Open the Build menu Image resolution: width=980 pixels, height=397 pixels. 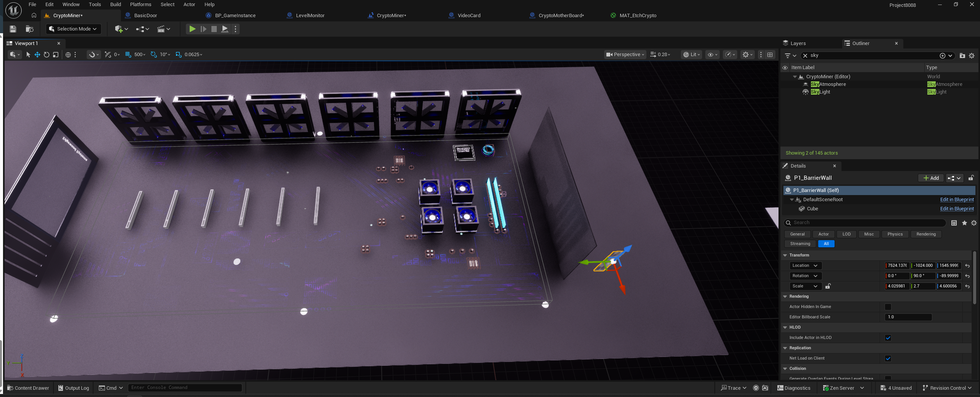[116, 4]
